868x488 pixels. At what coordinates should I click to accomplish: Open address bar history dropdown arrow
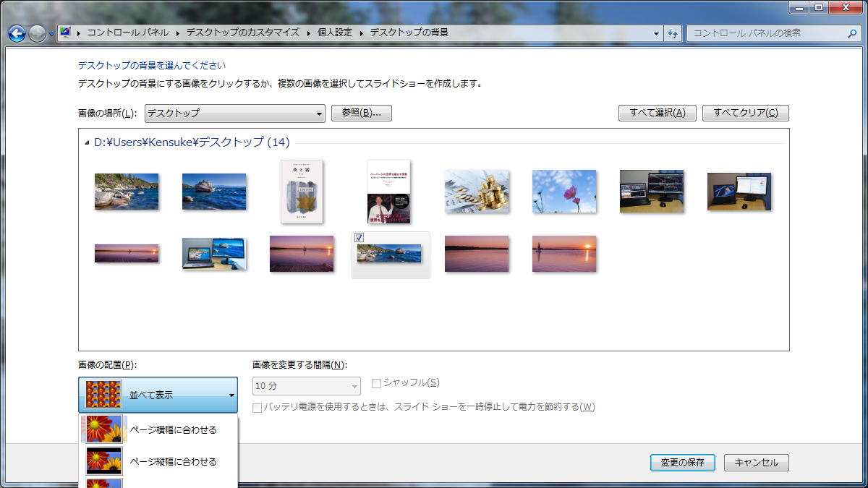point(656,33)
